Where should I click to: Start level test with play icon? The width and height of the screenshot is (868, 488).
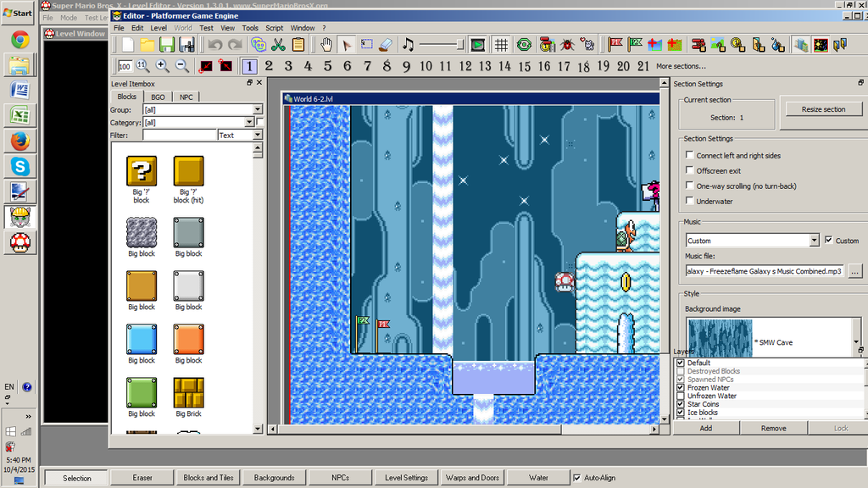(477, 44)
